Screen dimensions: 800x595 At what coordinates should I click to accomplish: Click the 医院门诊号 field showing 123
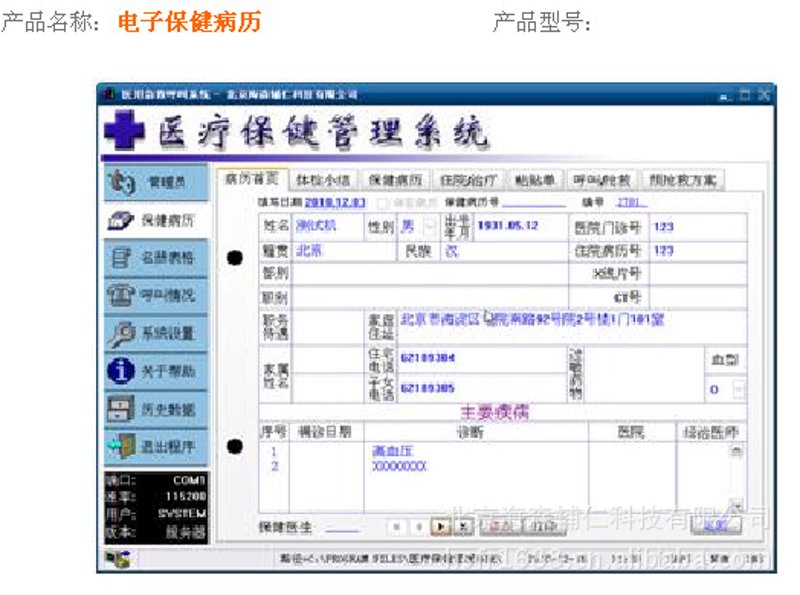coord(698,227)
